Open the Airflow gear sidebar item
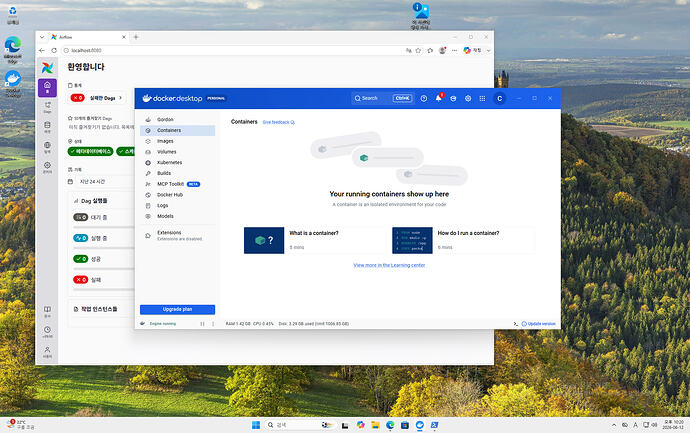 click(x=47, y=167)
